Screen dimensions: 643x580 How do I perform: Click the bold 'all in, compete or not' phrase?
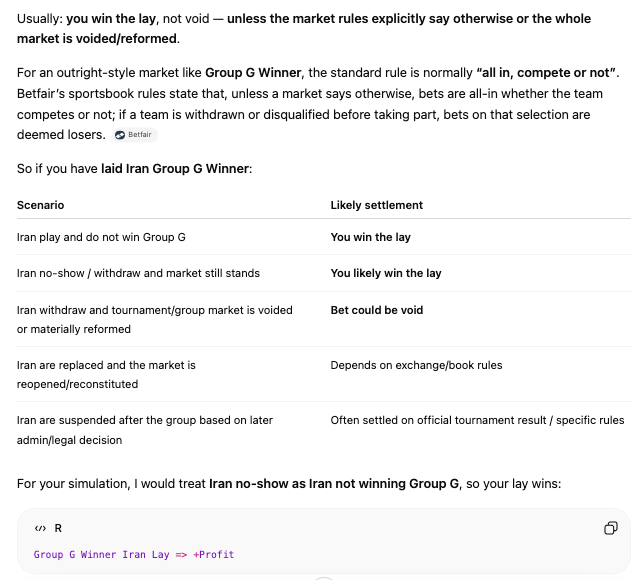(546, 73)
